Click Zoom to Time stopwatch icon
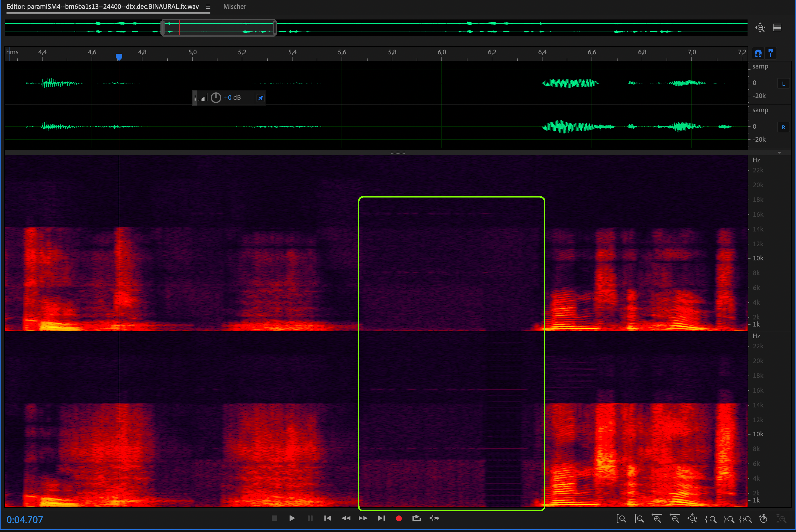This screenshot has width=796, height=532. tap(763, 519)
